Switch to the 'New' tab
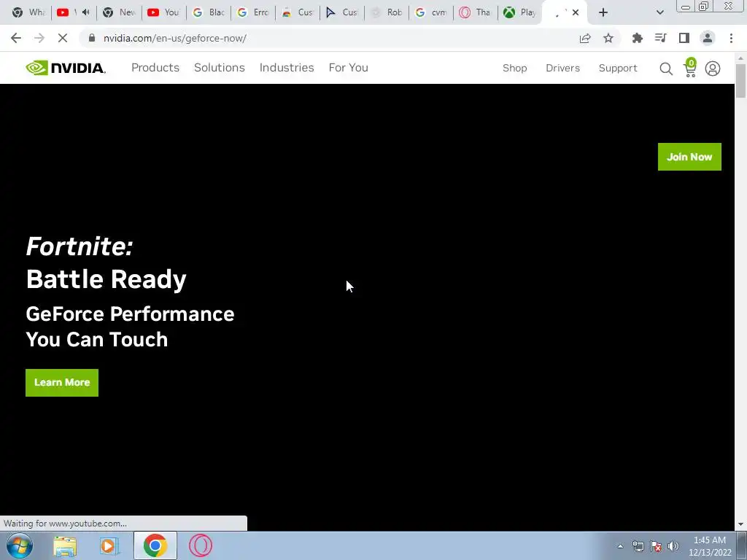Screen dimensions: 747x560 pyautogui.click(x=119, y=12)
